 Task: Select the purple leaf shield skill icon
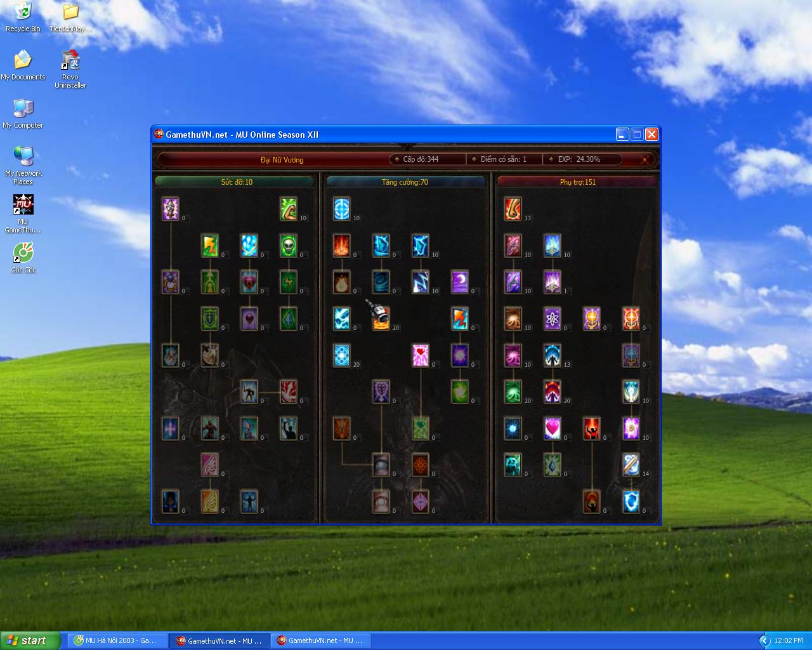pyautogui.click(x=381, y=391)
